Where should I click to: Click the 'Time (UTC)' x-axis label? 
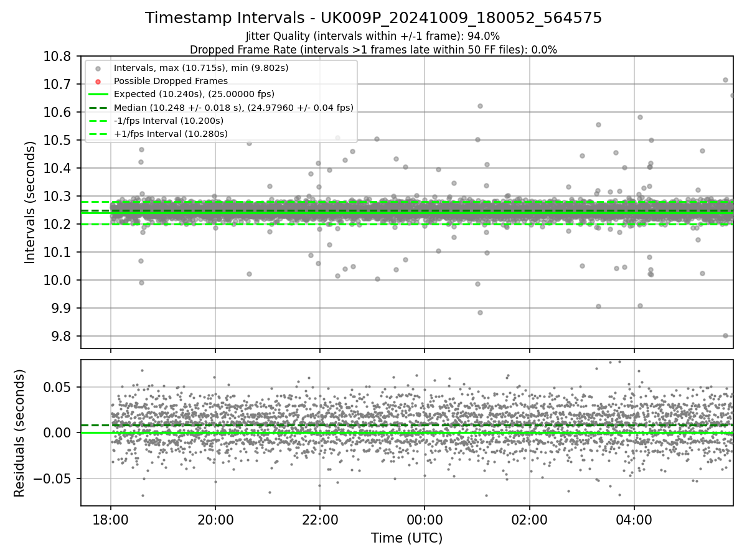[x=407, y=538]
